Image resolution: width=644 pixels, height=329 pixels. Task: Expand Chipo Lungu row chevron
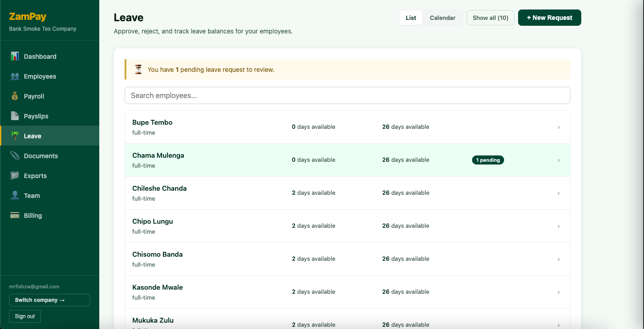coord(559,226)
